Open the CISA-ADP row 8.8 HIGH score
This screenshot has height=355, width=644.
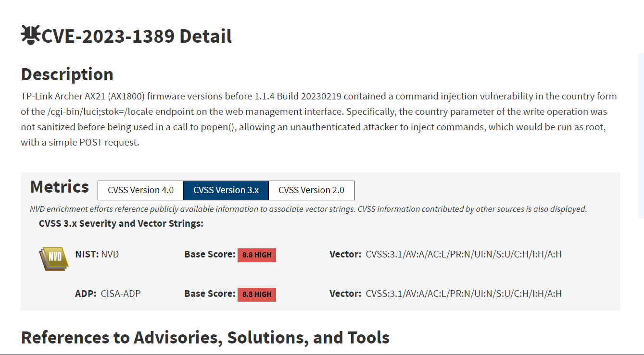[x=257, y=294]
